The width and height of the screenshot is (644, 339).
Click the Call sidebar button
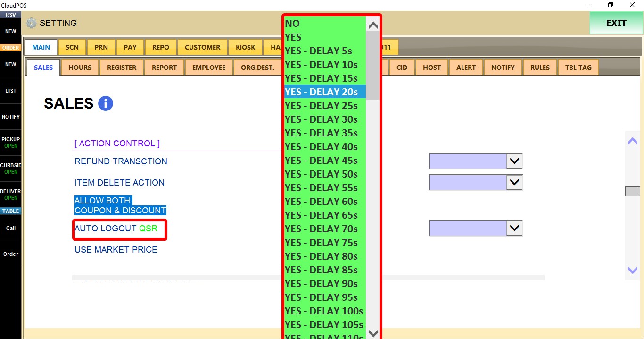[x=10, y=228]
